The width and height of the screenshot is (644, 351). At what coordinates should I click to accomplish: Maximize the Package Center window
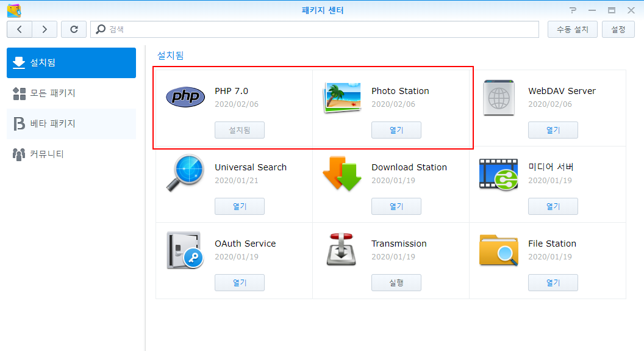612,10
